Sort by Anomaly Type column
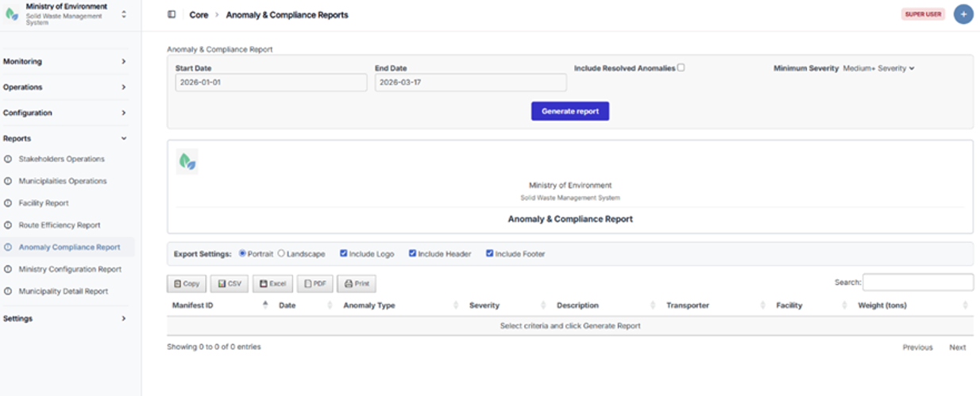 coord(400,306)
